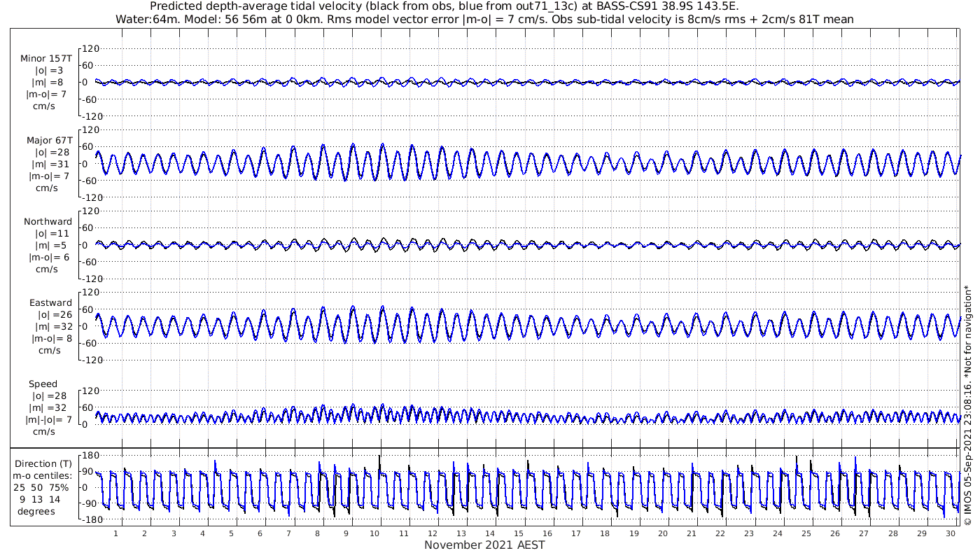Viewport: 980px width, 560px height.
Task: Select the "Minor 157T" panel label
Action: tap(46, 59)
